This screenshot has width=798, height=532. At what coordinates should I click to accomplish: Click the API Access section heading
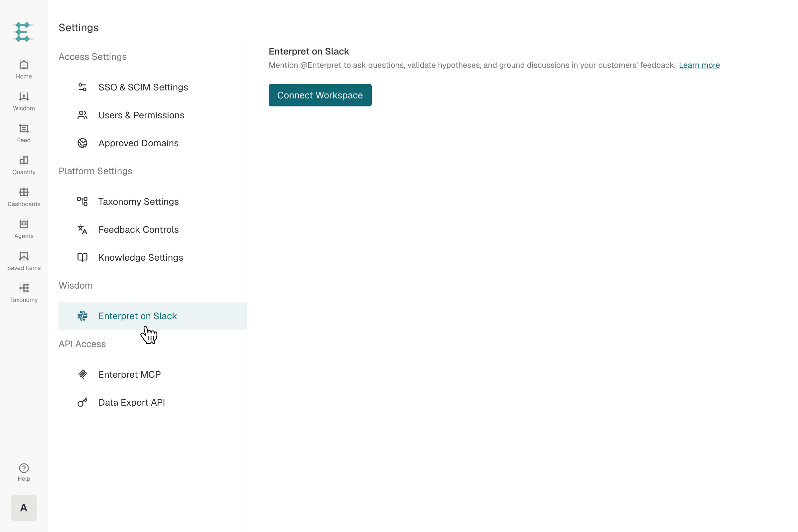tap(82, 344)
